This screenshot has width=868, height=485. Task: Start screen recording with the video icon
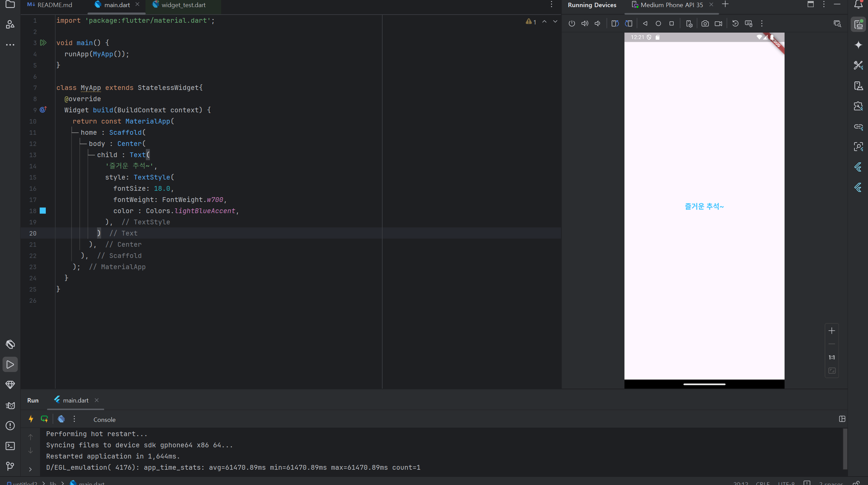[x=718, y=23]
